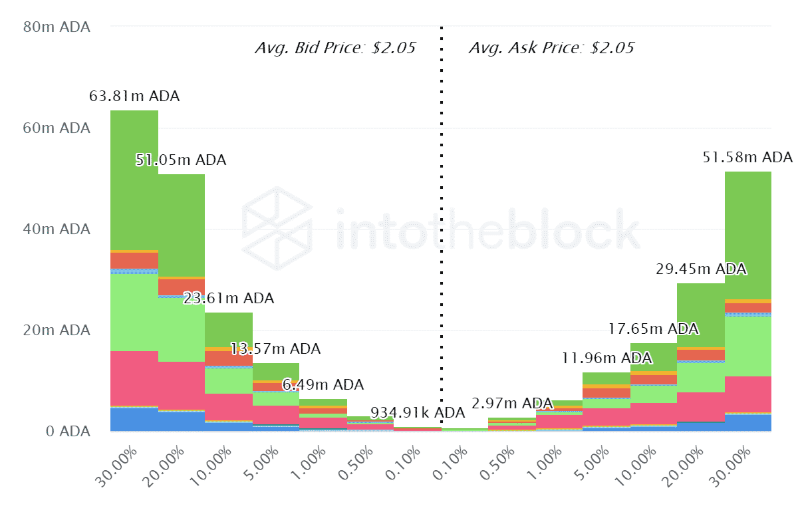
Task: Select the Avg. Ask Price label
Action: [x=551, y=48]
